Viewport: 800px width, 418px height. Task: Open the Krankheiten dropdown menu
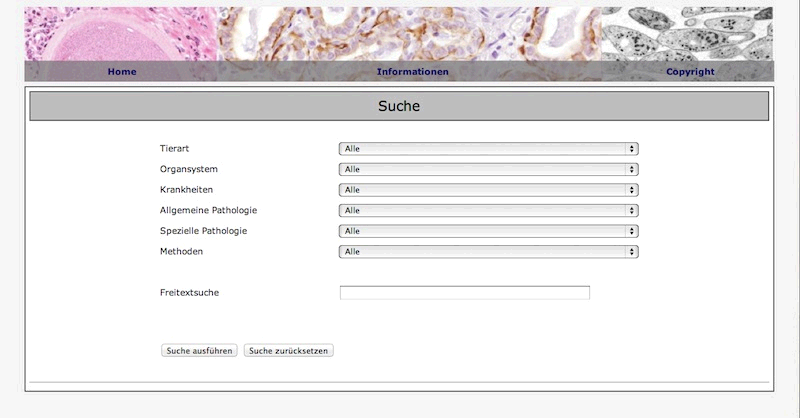pos(488,190)
